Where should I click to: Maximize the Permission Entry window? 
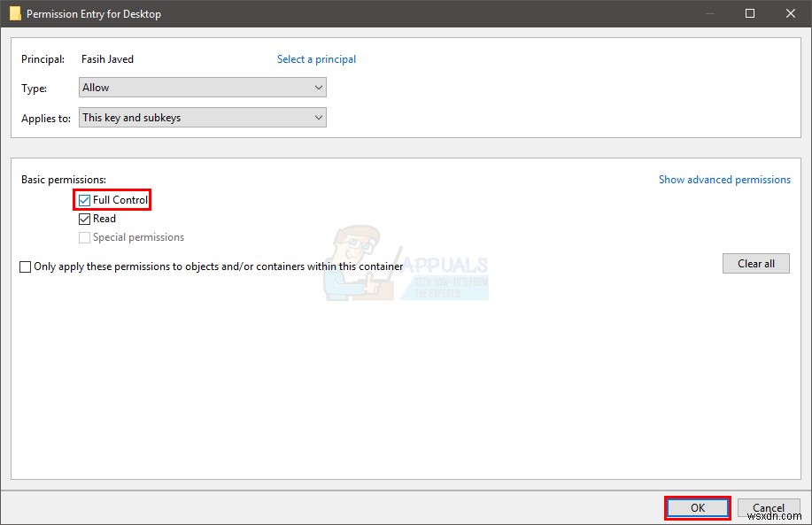[750, 14]
